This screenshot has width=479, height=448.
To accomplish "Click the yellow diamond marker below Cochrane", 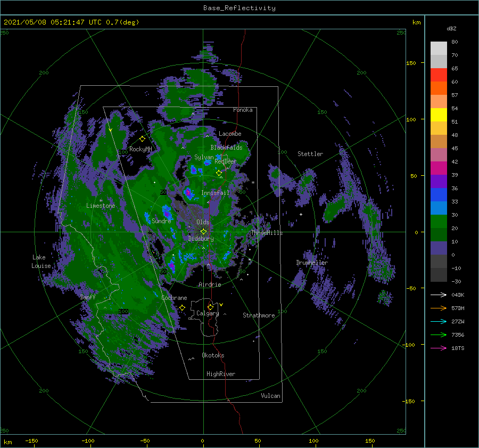I will [x=182, y=307].
